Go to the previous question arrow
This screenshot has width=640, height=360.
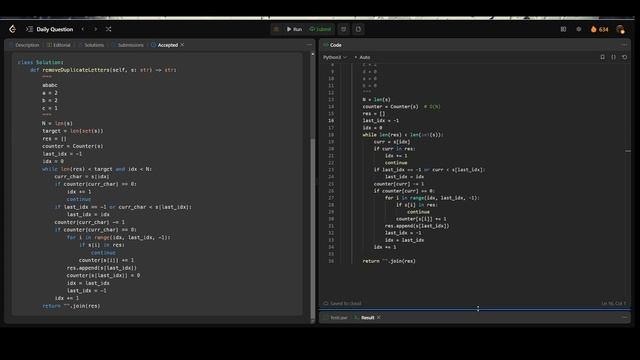click(83, 29)
